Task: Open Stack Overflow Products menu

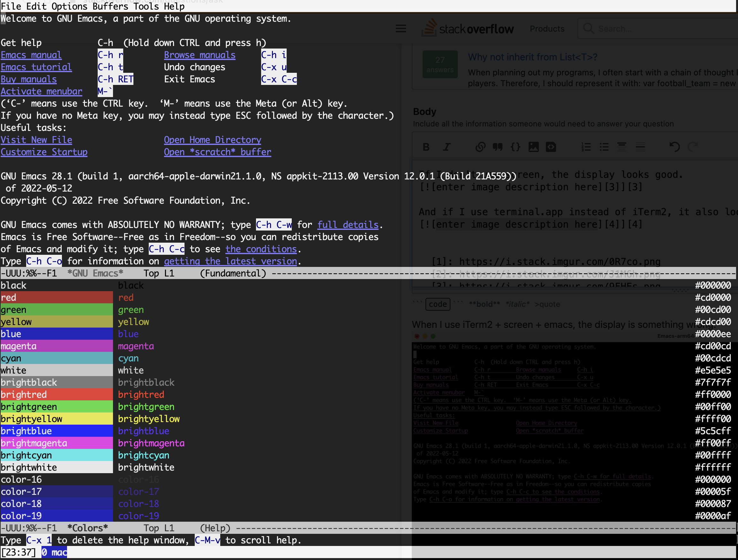Action: pos(547,29)
